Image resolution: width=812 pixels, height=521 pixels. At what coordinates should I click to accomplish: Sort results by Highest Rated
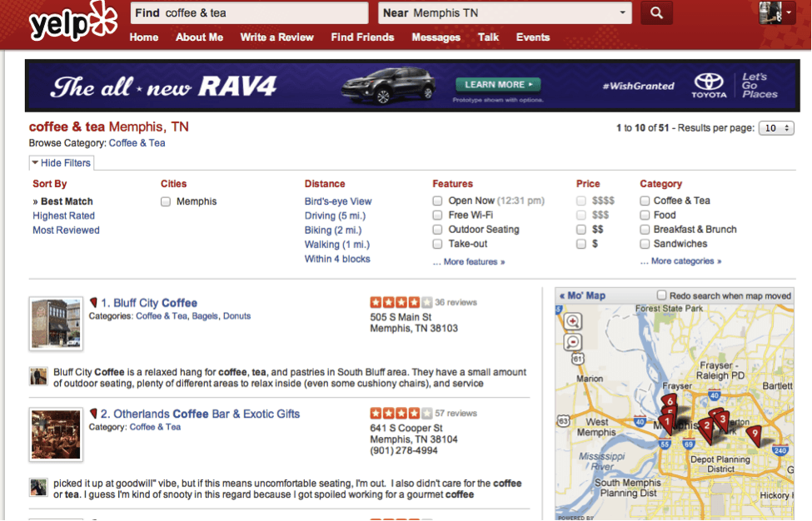pyautogui.click(x=63, y=216)
